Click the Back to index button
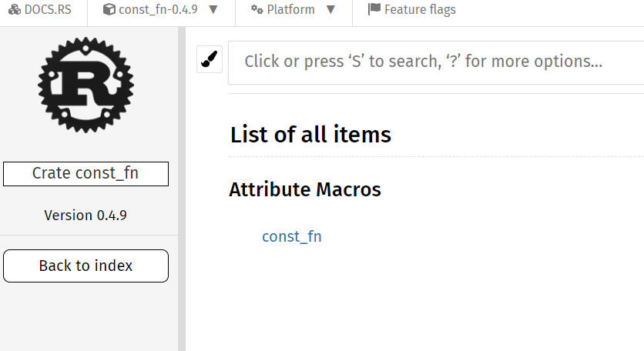Image resolution: width=644 pixels, height=351 pixels. pyautogui.click(x=86, y=266)
